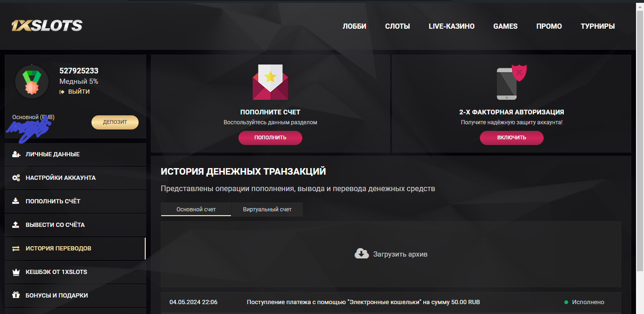Select ВЫВЕСТИ СО СЧЁТА in the sidebar
The image size is (644, 314).
point(75,225)
